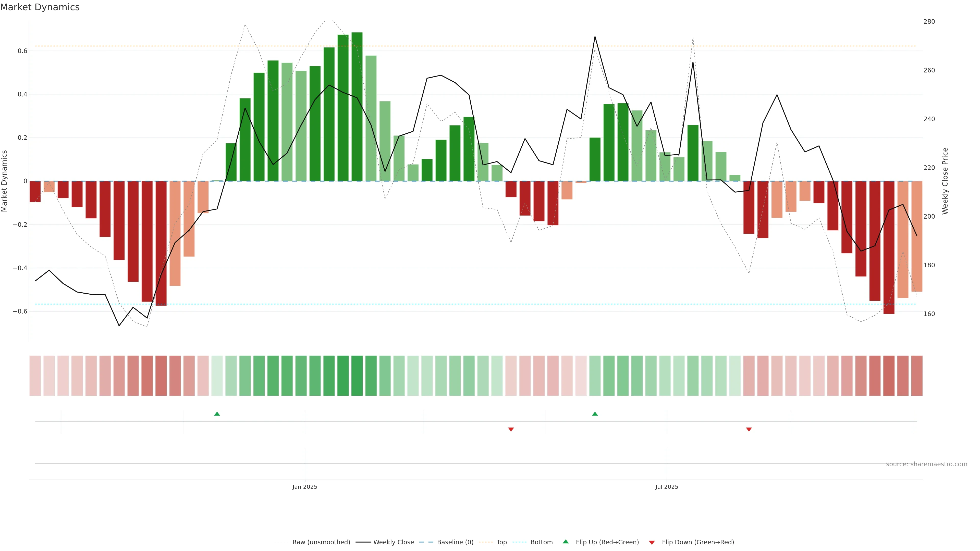Click the tallest dark green bar
980x551 pixels.
click(357, 106)
